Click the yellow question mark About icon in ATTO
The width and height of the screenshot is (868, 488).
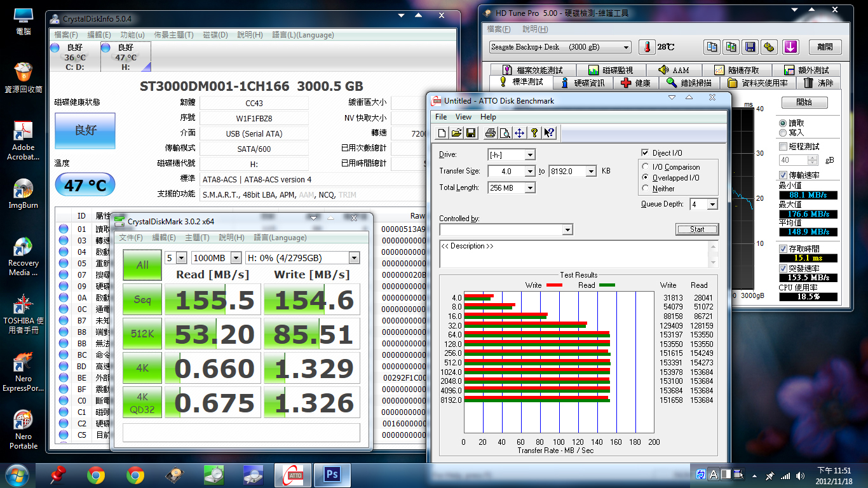(534, 133)
